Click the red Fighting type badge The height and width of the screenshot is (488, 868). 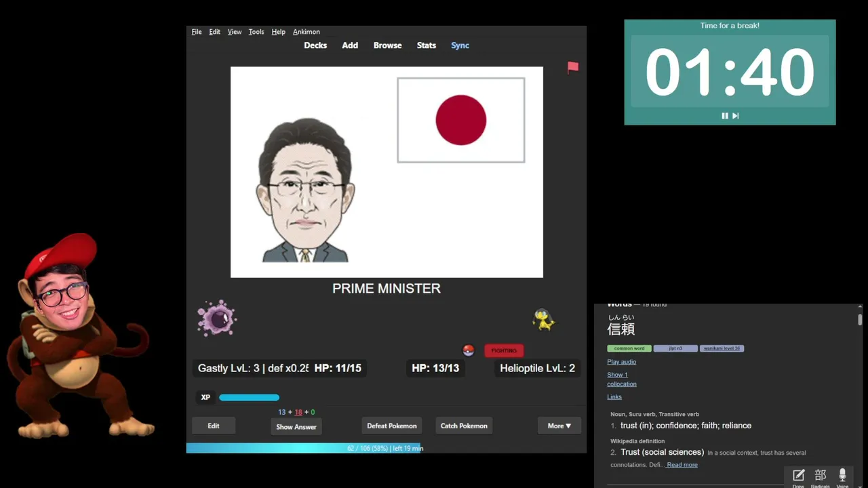click(x=504, y=350)
